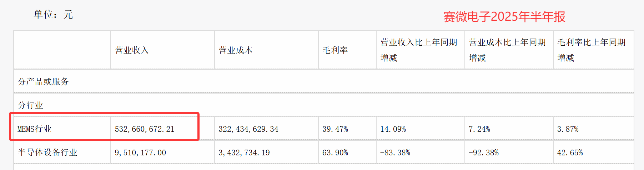Select the 毛利率 column header
The width and height of the screenshot is (644, 170).
click(335, 50)
